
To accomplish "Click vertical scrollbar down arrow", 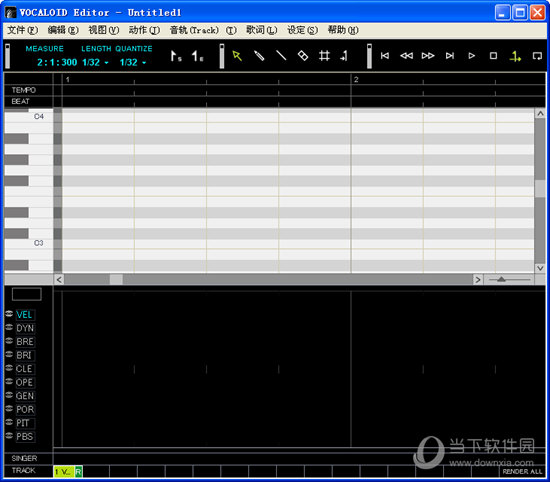I will point(540,268).
